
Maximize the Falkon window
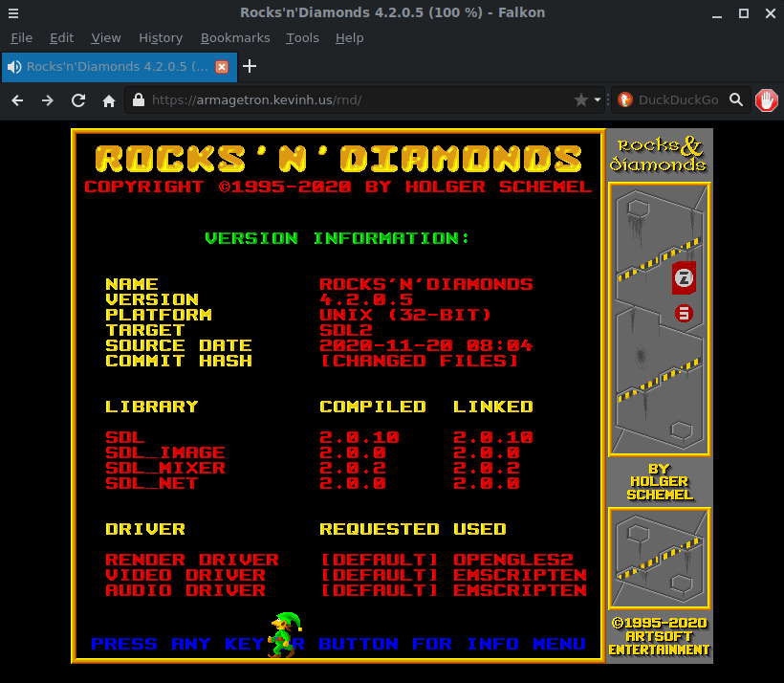click(744, 13)
